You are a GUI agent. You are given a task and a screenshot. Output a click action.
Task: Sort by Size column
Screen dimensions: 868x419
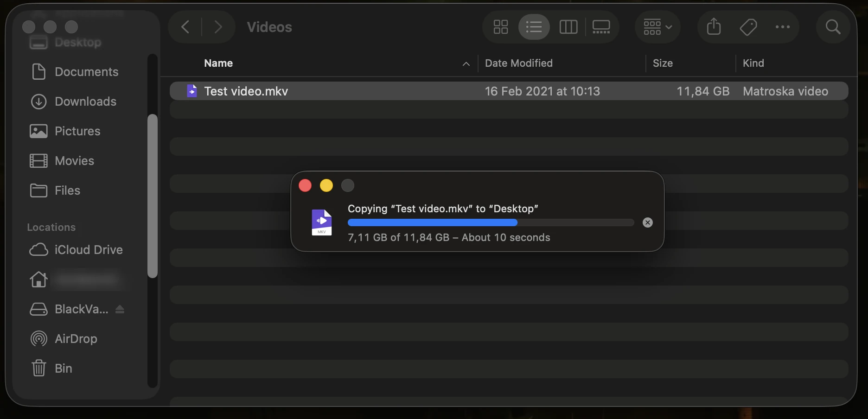[x=663, y=63]
